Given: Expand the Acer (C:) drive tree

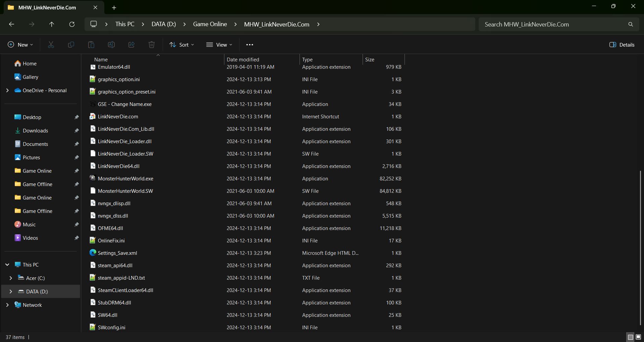Looking at the screenshot, I should 11,278.
